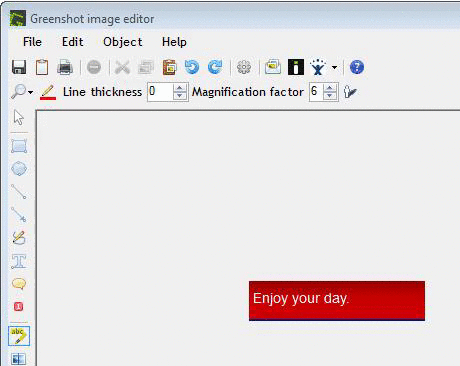Click the Line thickness input field
Viewport: 460px width, 366px height.
(160, 92)
